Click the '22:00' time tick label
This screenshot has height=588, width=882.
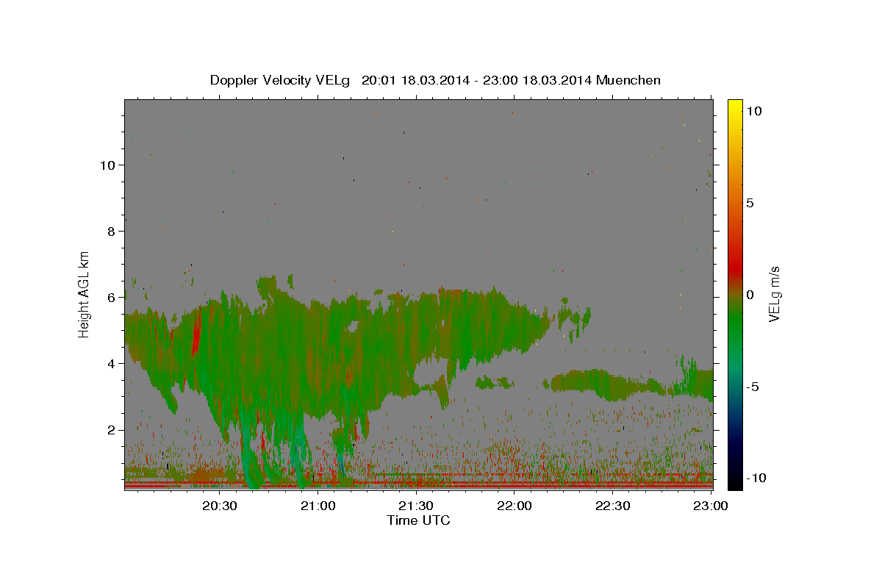(514, 506)
